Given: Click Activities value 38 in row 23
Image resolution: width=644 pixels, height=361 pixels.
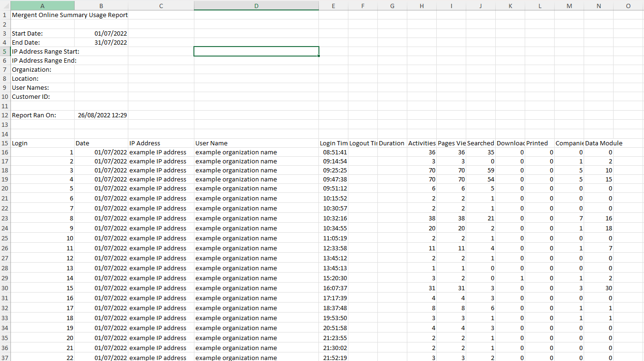Looking at the screenshot, I should pos(422,218).
